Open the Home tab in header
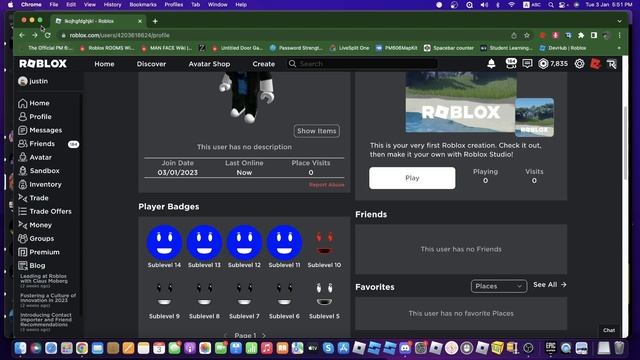 click(104, 64)
